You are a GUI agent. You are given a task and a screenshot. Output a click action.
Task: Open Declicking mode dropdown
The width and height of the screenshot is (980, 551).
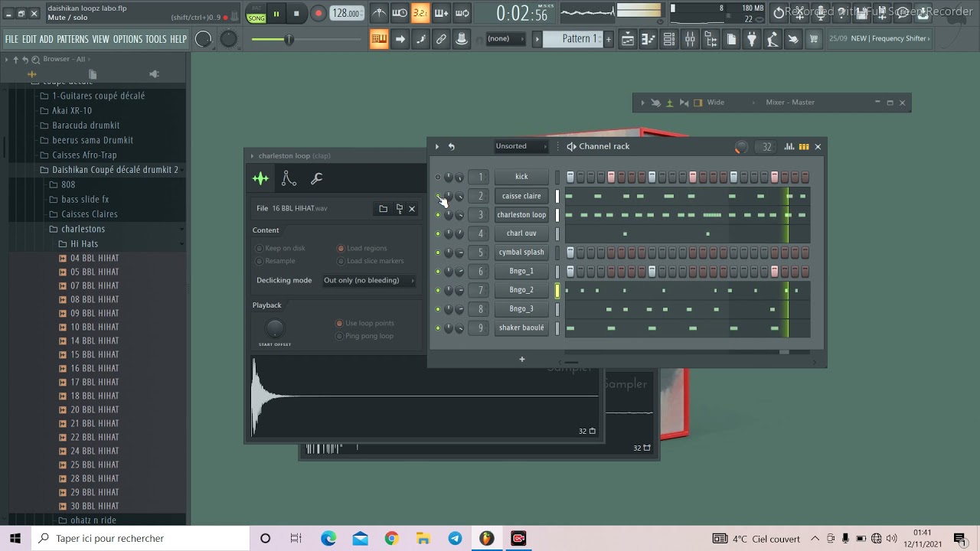pos(368,280)
